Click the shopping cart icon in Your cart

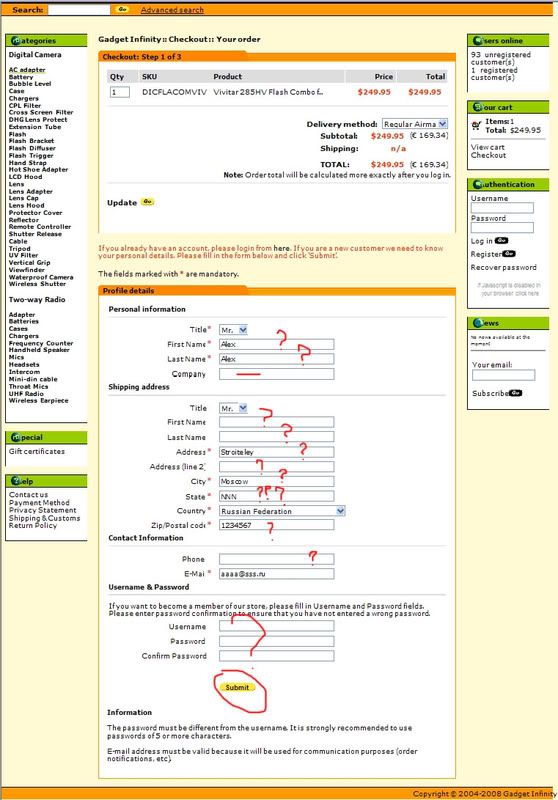click(x=476, y=125)
